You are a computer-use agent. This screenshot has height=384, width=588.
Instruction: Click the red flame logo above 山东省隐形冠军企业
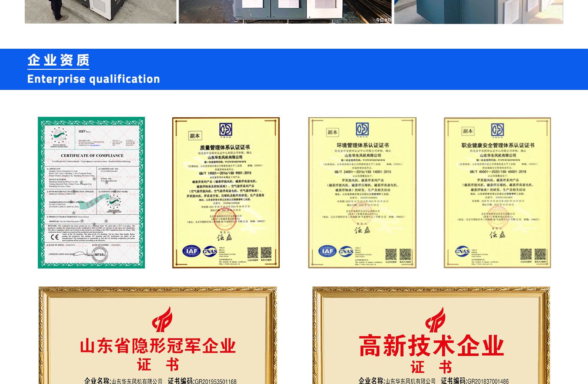[162, 319]
